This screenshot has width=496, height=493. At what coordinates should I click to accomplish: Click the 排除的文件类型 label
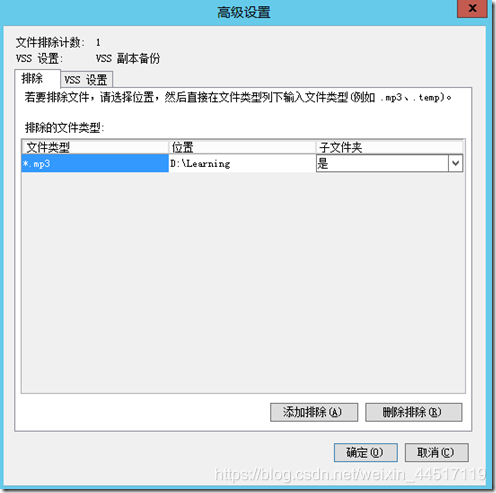[x=65, y=128]
